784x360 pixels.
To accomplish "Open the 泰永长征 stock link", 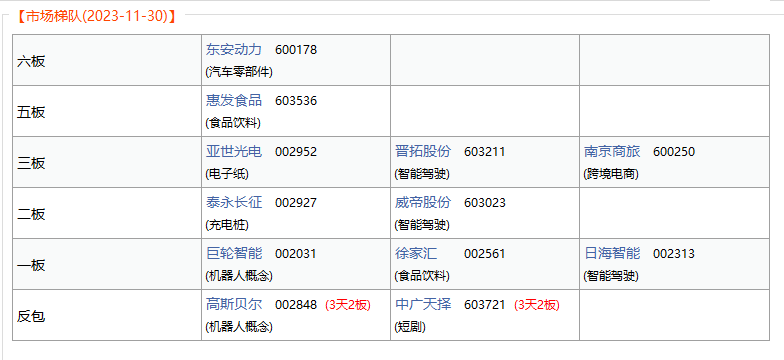I will pos(234,202).
